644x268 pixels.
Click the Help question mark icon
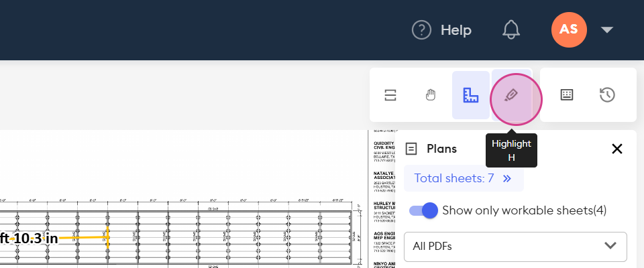coord(421,30)
